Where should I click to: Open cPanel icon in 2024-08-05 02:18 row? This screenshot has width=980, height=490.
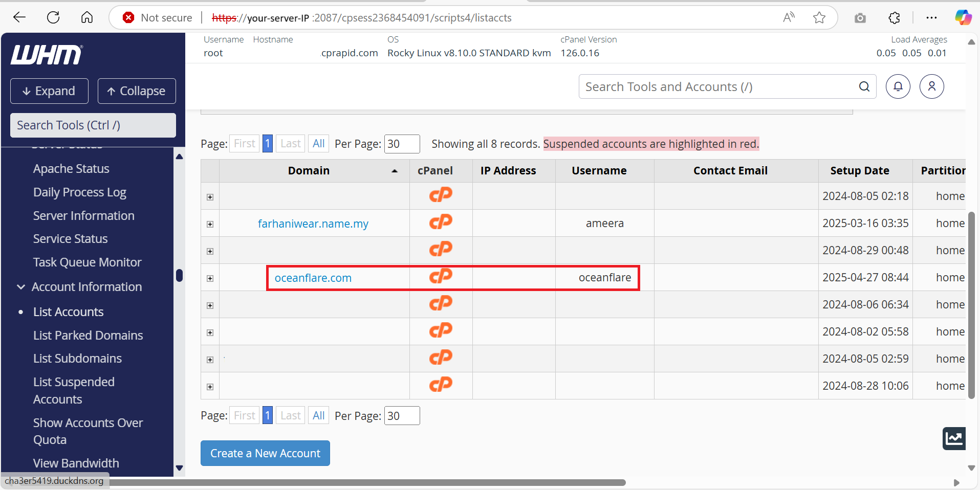(441, 195)
